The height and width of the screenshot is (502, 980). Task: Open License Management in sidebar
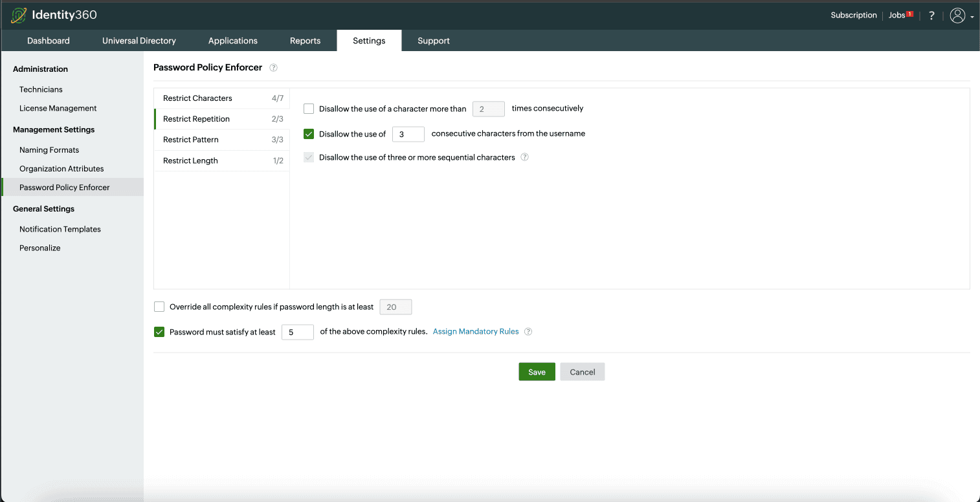click(58, 108)
